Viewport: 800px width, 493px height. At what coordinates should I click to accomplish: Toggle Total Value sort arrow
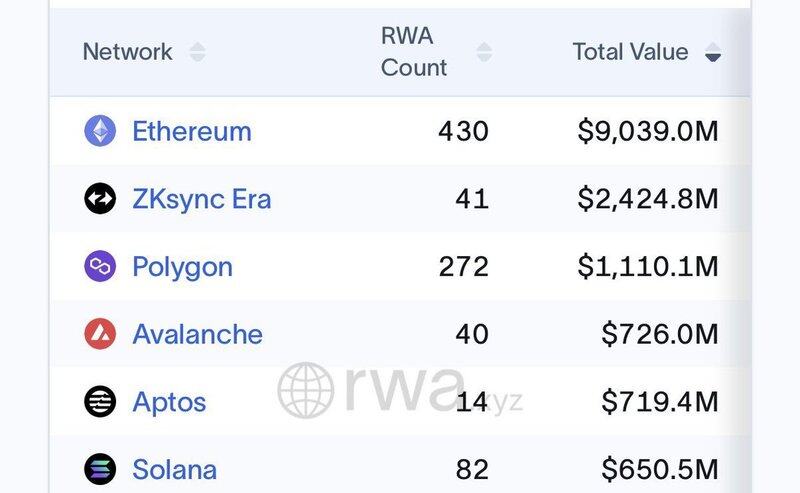[x=712, y=53]
